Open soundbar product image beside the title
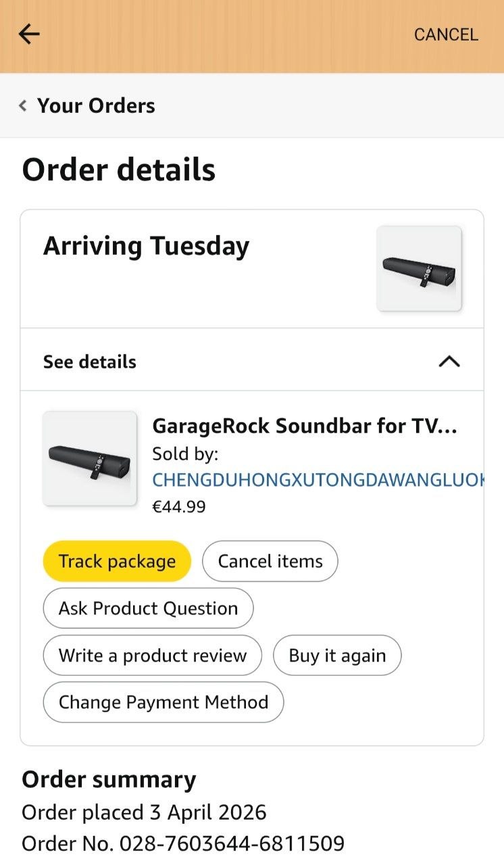 click(90, 458)
